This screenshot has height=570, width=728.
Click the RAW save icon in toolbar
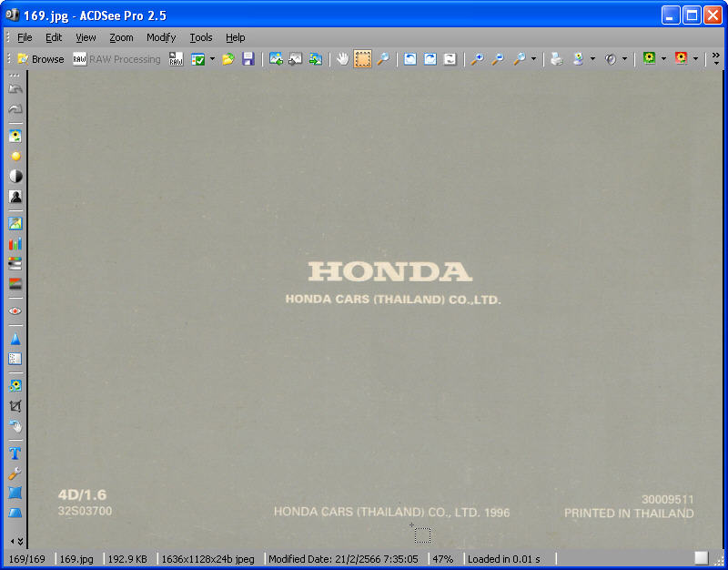coord(176,59)
